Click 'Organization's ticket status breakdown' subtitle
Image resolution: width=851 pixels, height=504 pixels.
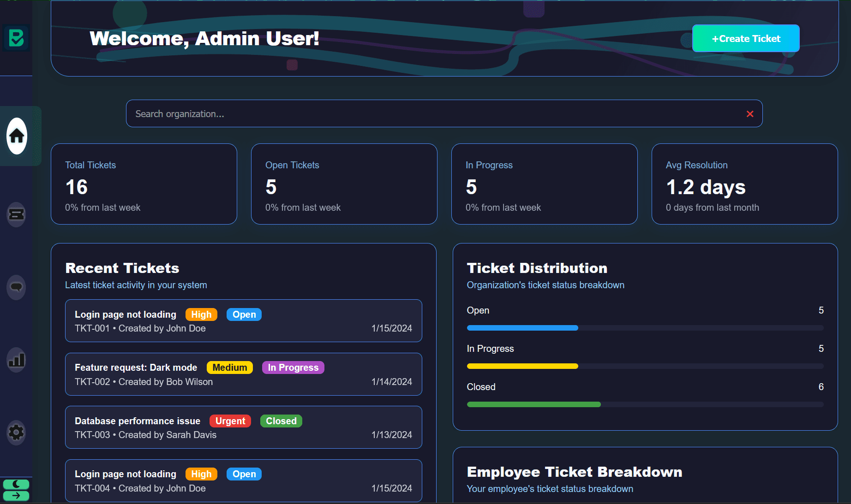[x=545, y=285]
